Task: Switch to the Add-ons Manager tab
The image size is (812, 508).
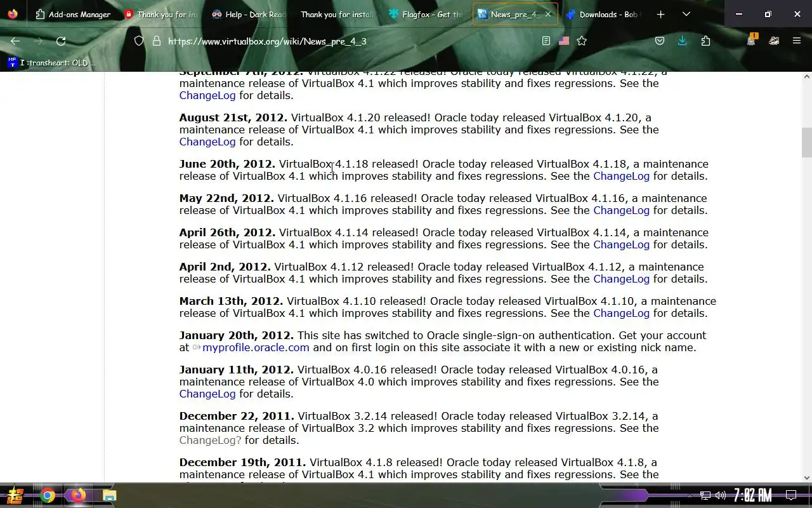Action: (74, 14)
